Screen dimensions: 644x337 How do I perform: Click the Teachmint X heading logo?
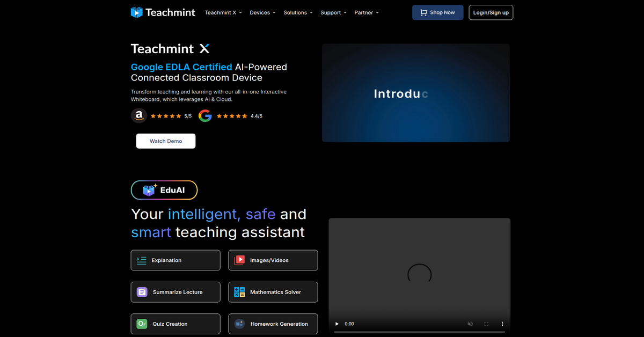click(x=170, y=49)
